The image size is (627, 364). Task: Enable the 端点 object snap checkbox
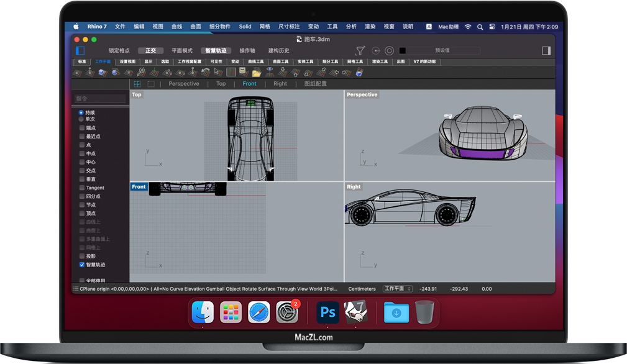click(x=82, y=128)
